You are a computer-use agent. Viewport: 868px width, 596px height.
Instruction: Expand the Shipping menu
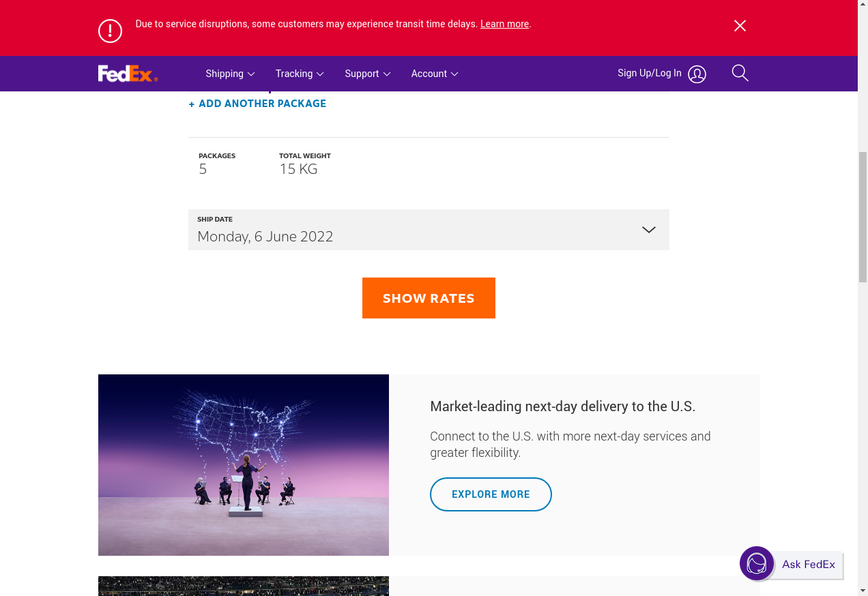pos(230,74)
